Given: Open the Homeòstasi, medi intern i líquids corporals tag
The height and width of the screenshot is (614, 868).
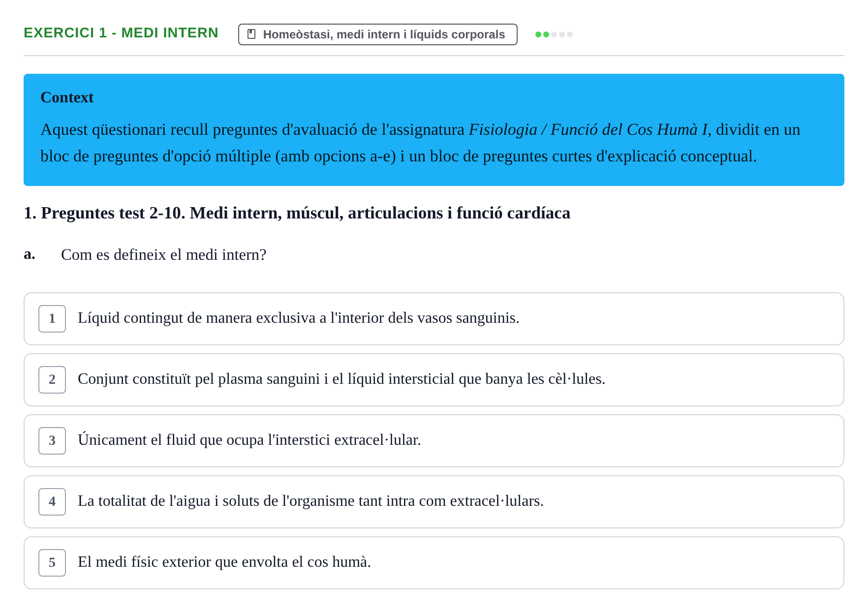Looking at the screenshot, I should 377,34.
